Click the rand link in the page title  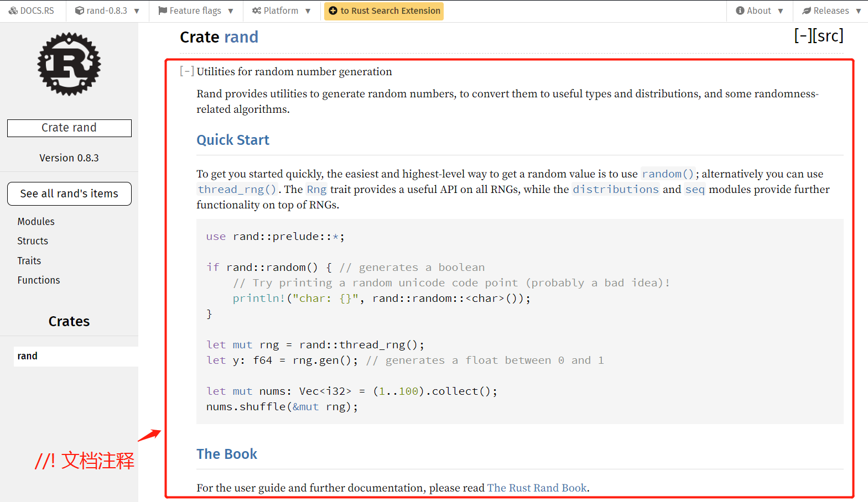click(241, 37)
